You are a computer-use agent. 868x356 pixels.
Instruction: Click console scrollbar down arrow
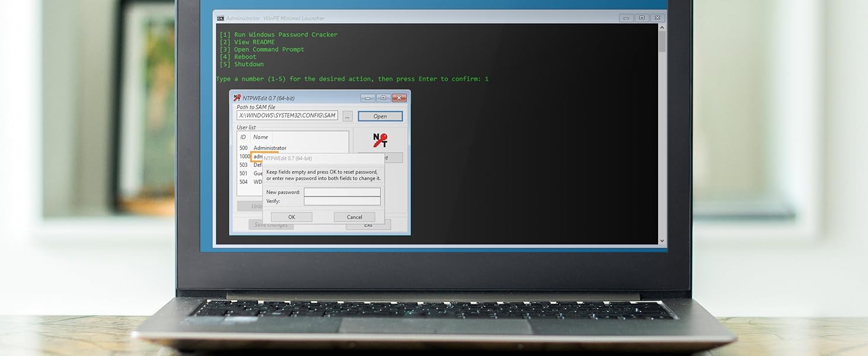click(x=662, y=241)
